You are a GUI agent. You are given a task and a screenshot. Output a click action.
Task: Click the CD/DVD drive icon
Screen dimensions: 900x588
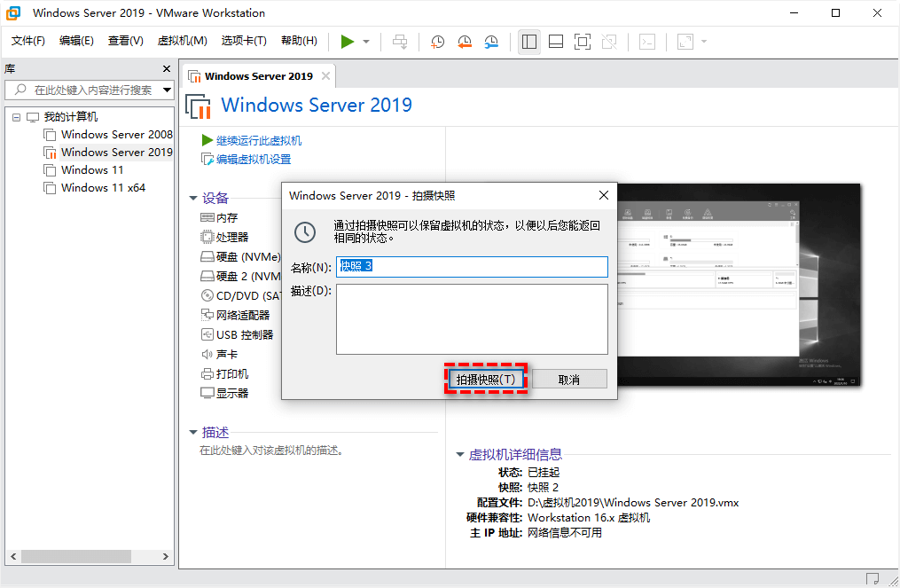pos(207,295)
